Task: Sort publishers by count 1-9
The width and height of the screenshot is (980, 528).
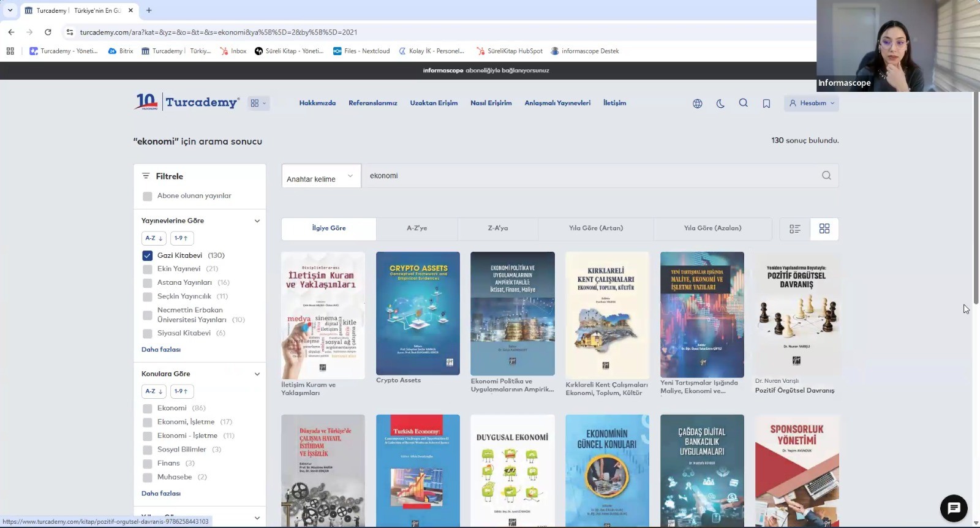Action: [181, 238]
